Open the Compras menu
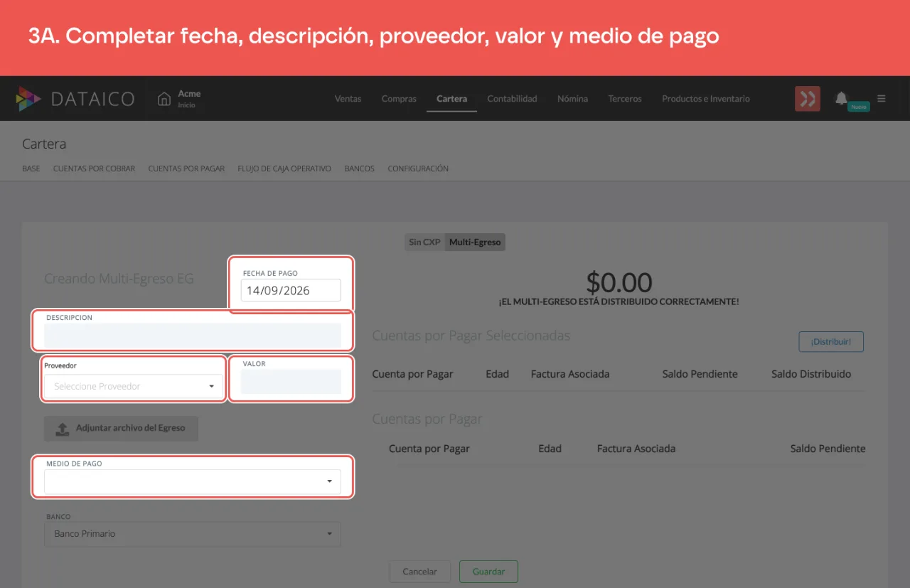910x588 pixels. point(399,99)
